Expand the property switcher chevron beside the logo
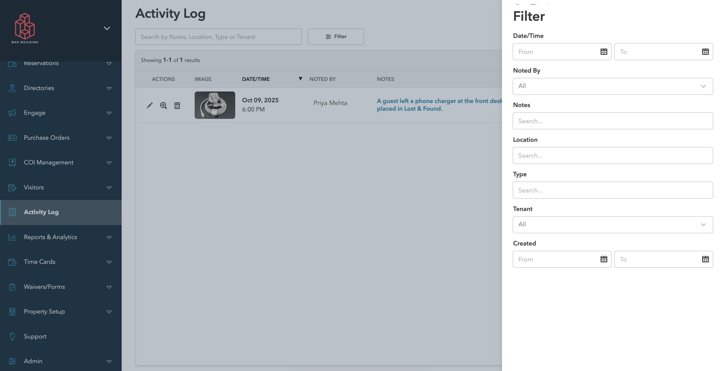 107,28
